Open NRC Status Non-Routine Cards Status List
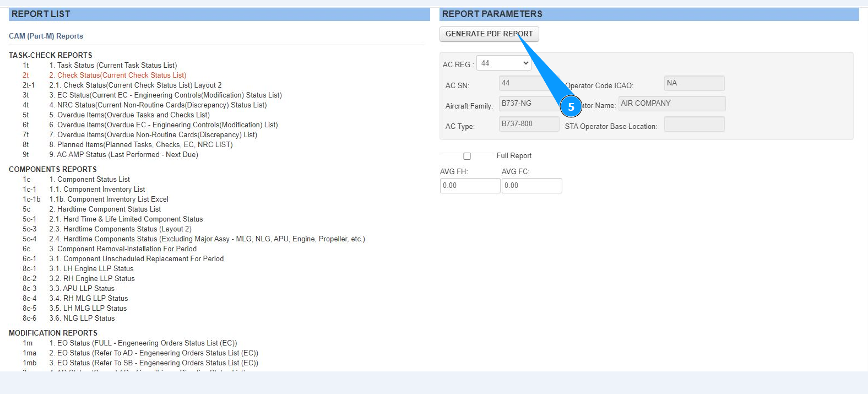 coord(158,105)
